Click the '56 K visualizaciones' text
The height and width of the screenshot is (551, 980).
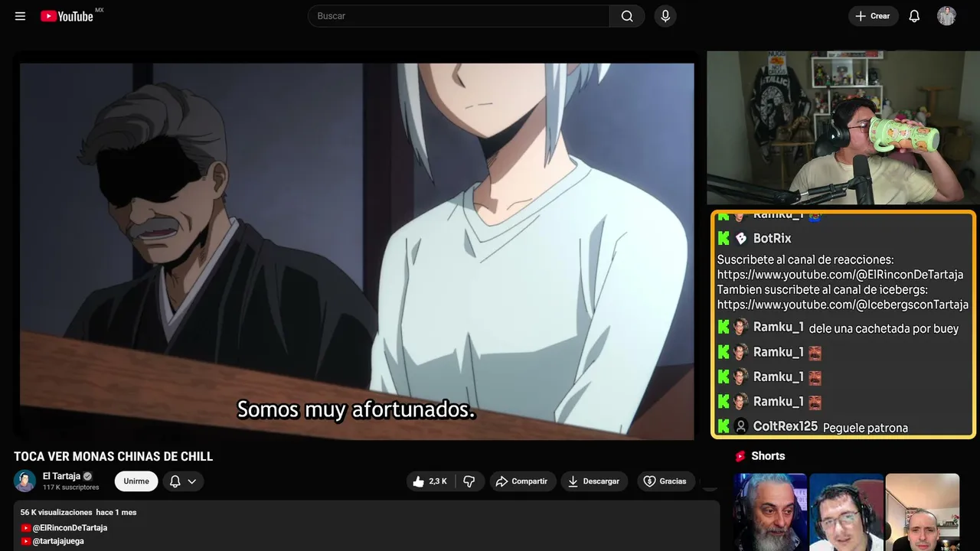[x=56, y=512]
